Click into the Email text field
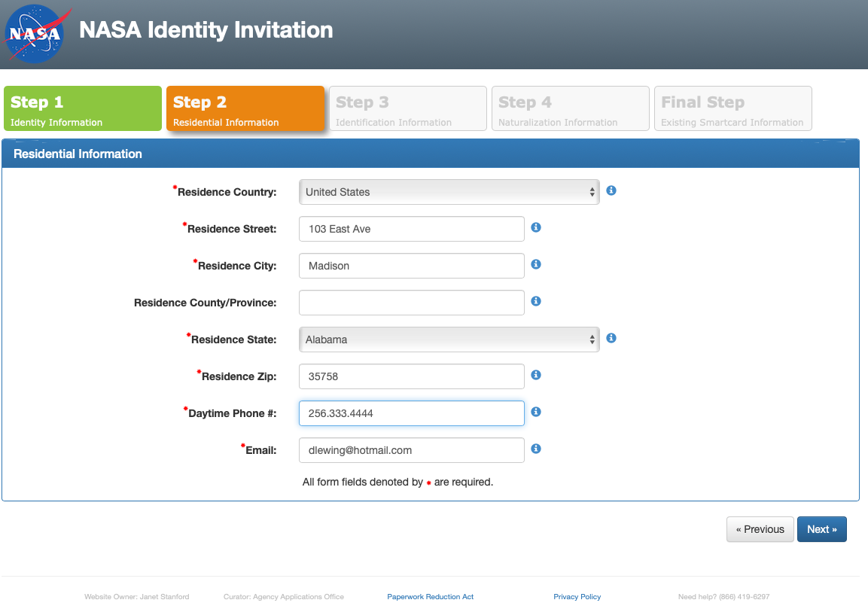 [411, 450]
